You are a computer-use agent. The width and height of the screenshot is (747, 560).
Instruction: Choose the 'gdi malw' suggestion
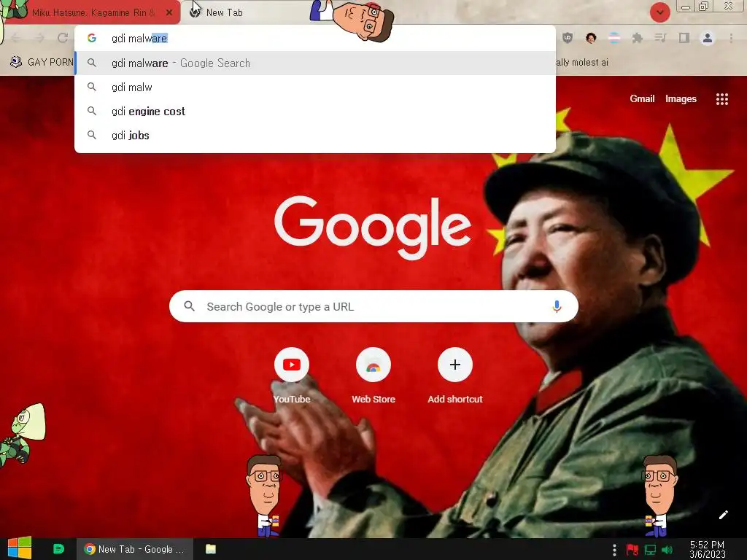tap(315, 87)
